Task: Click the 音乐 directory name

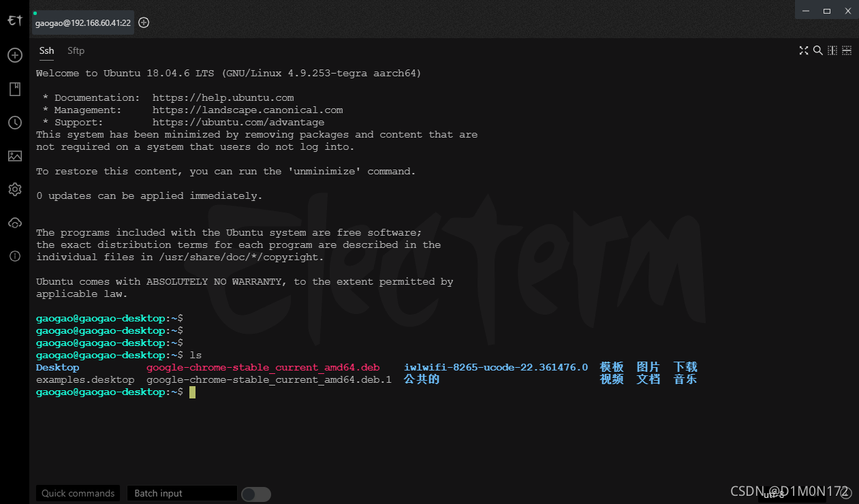Action: [x=685, y=379]
